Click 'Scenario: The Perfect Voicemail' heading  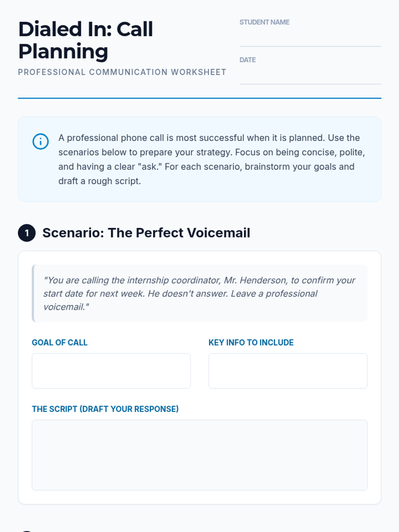[146, 233]
